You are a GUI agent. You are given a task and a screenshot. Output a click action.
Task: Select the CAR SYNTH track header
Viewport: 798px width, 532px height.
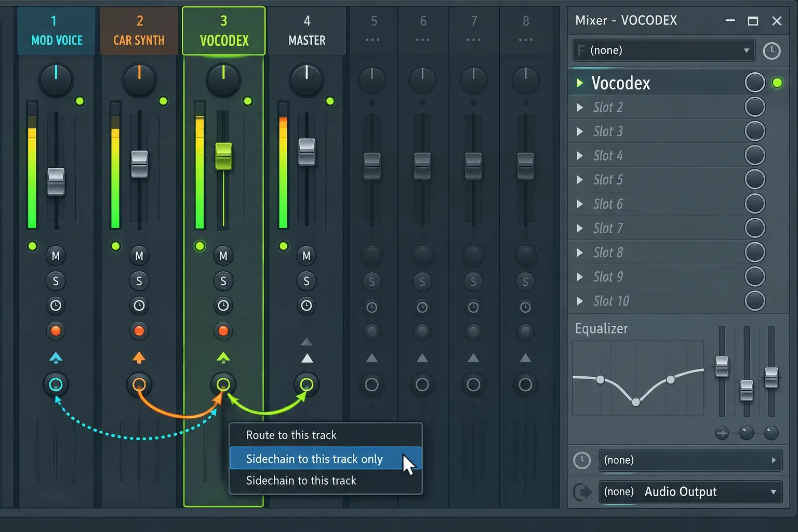pyautogui.click(x=139, y=31)
